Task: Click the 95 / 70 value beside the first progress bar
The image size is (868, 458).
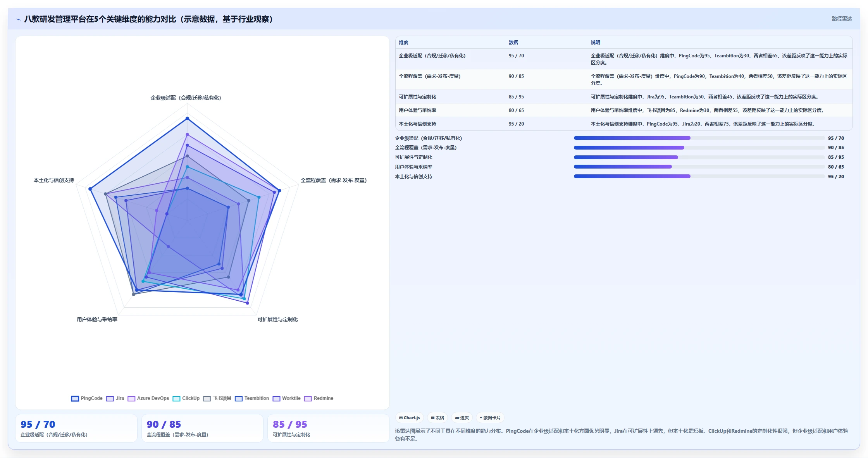Action: point(836,138)
